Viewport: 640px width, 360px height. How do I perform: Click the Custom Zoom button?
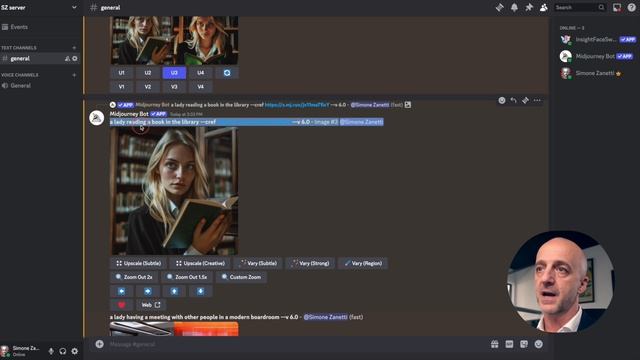pyautogui.click(x=241, y=277)
